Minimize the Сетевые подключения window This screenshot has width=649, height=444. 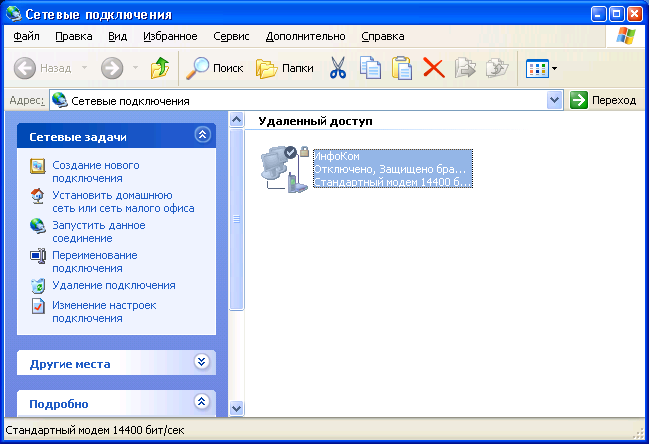point(599,14)
